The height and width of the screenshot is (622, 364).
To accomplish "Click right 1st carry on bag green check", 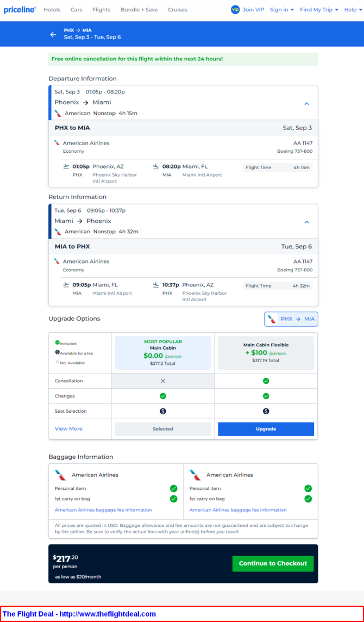I will coord(308,499).
